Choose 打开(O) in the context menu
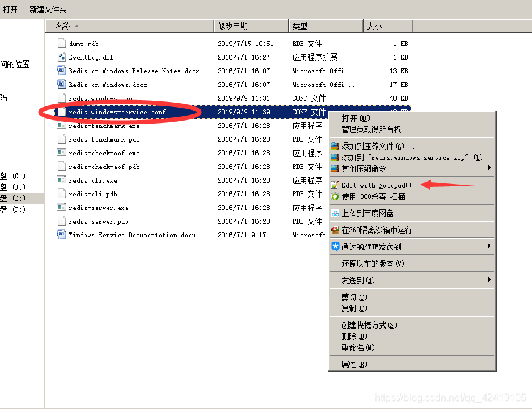The height and width of the screenshot is (409, 532). (412, 118)
